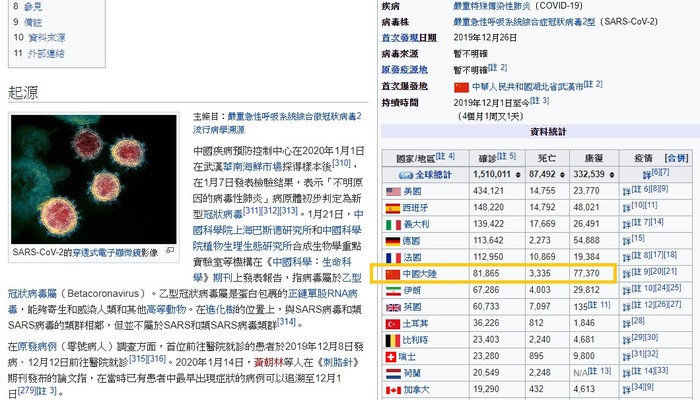Click the Iran flag icon
Screen dimensions: 700x400
tap(393, 291)
